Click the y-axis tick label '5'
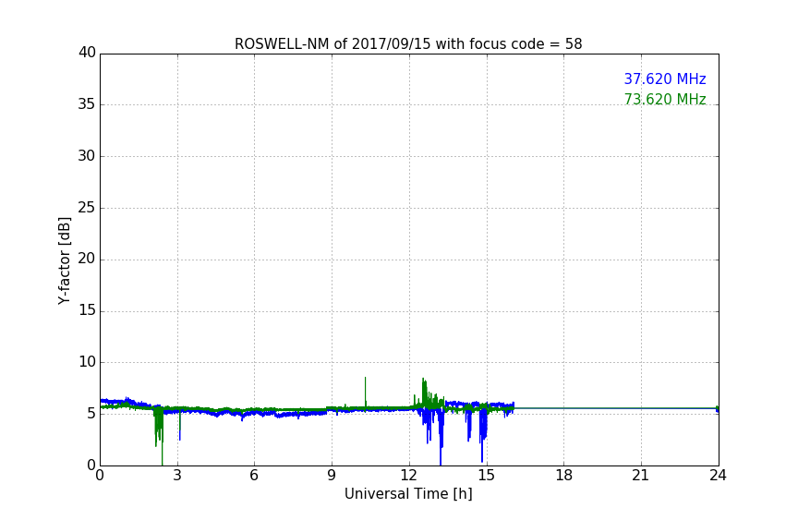The width and height of the screenshot is (798, 532). click(x=91, y=414)
